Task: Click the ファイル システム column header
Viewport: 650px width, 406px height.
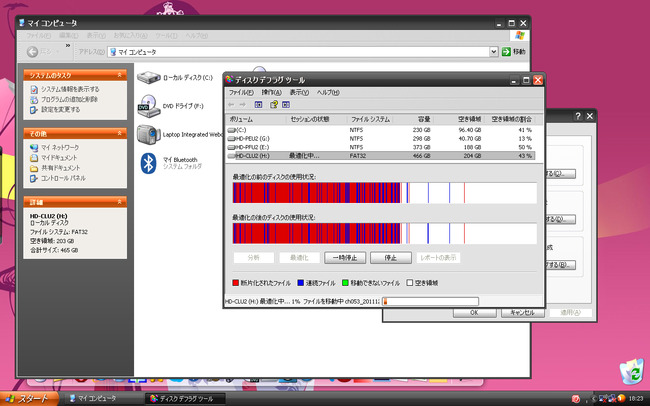Action: [x=370, y=119]
